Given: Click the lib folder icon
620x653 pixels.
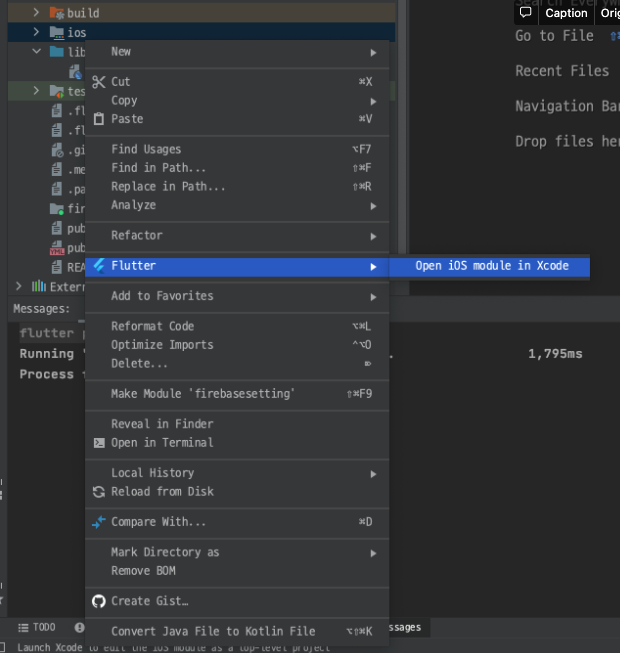Looking at the screenshot, I should pyautogui.click(x=57, y=52).
